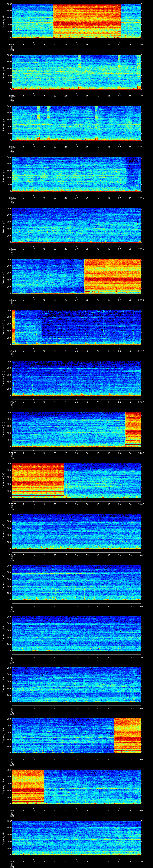Select the spectrogram panel starting at 13:20:00
Image resolution: width=153 pixels, height=868 pixels.
pyautogui.click(x=76, y=327)
